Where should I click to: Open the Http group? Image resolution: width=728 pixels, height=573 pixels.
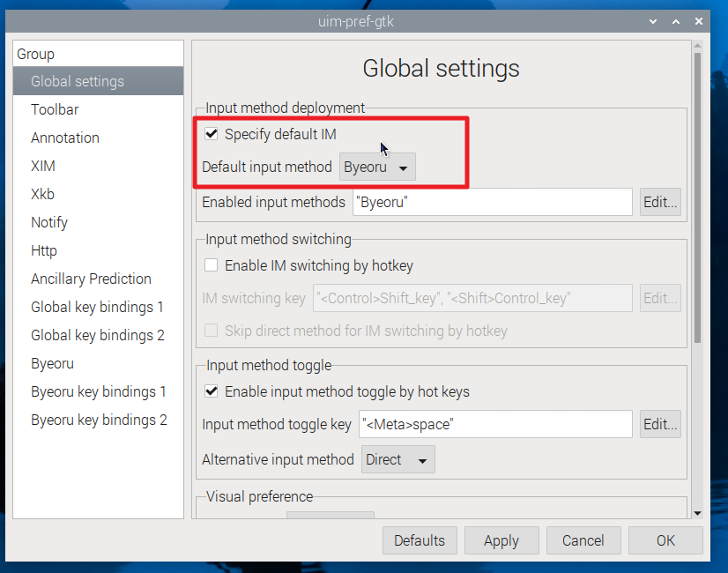point(99,250)
